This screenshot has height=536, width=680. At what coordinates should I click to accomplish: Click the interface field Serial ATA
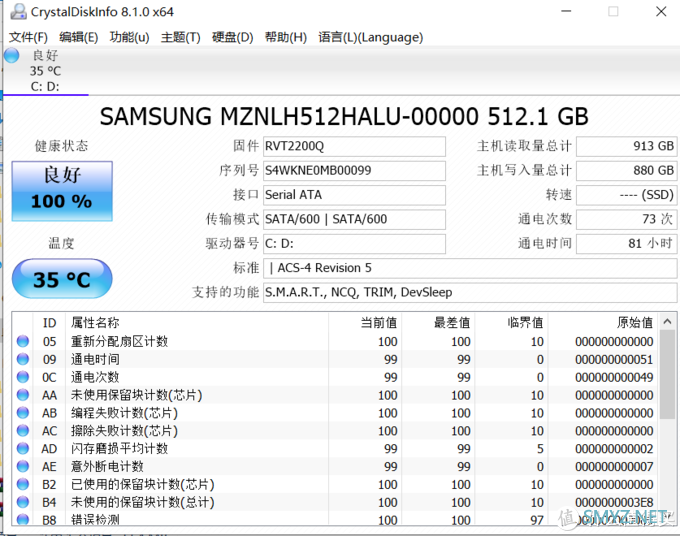pos(354,195)
